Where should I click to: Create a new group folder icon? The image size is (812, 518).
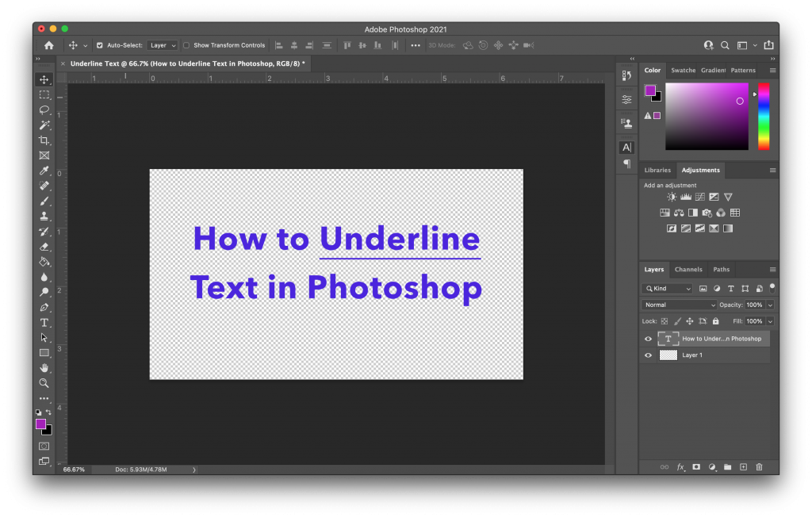click(728, 467)
